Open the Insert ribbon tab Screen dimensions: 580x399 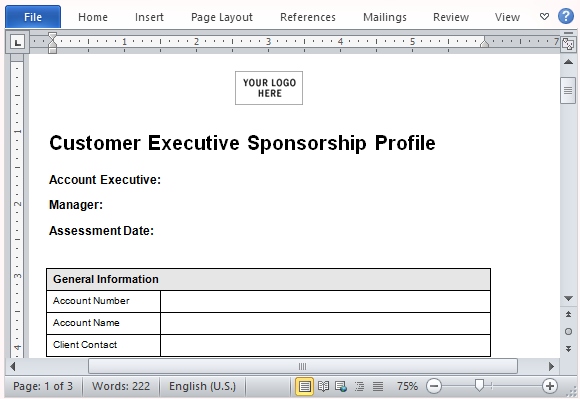click(x=149, y=17)
